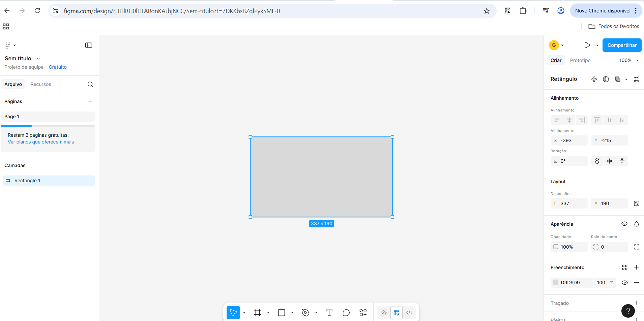Align selection to the left
This screenshot has width=644, height=321.
coord(557,120)
